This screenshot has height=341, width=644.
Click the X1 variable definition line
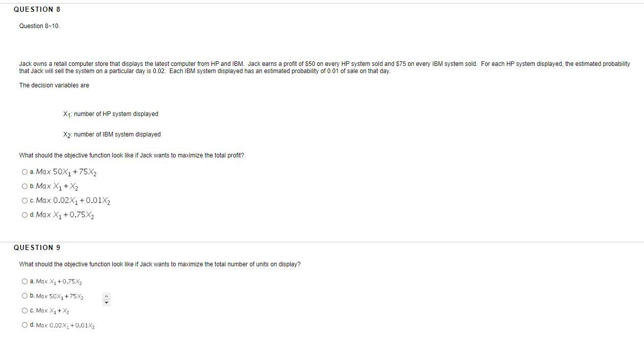coord(110,113)
